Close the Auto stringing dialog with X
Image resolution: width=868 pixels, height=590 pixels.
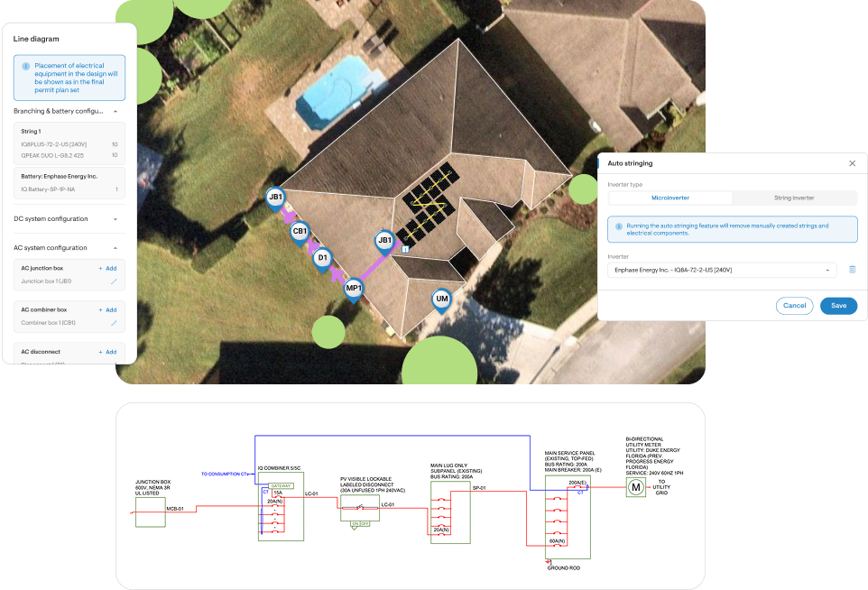[852, 163]
